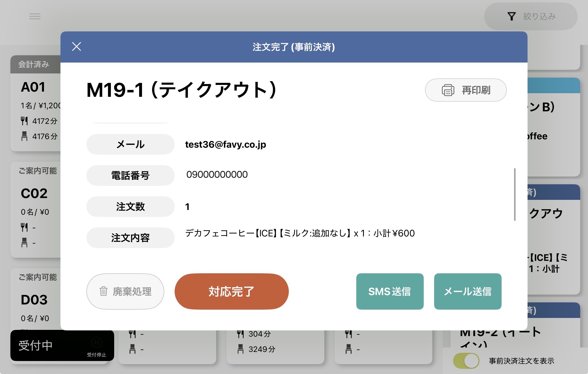Click the printer icon on 再印刷
Screen dimensions: 588x374
[448, 90]
